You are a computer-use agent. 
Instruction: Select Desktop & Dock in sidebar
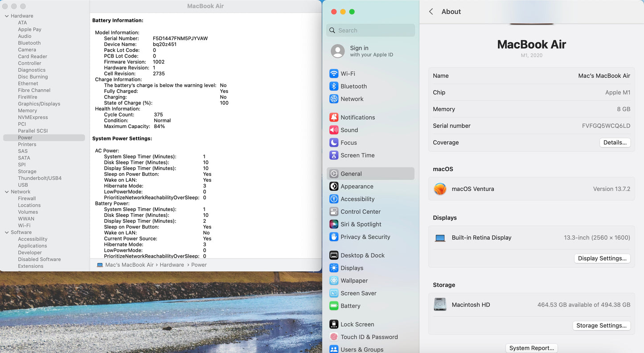362,255
